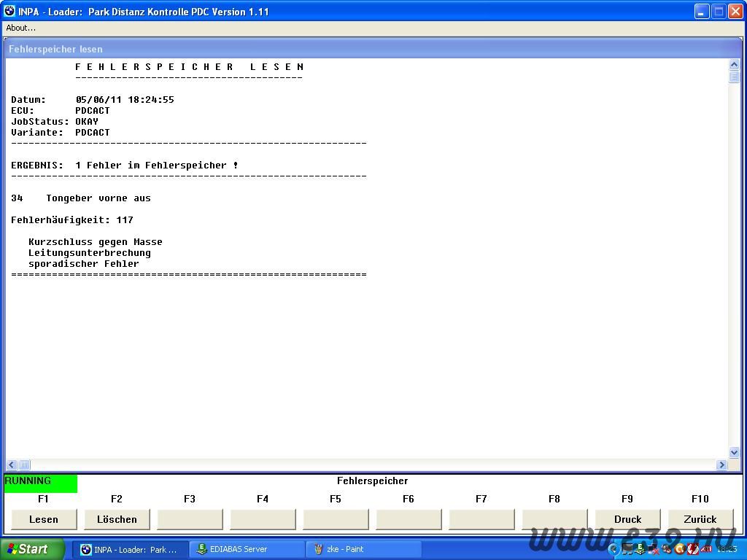Click the disconnected network tray icon
Viewport: 747px width, 560px height.
pos(654,549)
